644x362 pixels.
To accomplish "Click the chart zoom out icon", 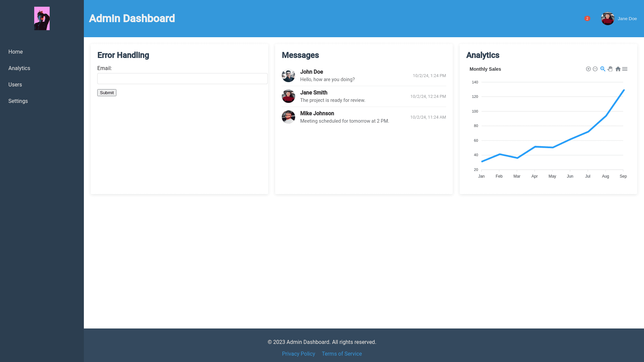I will pos(595,69).
